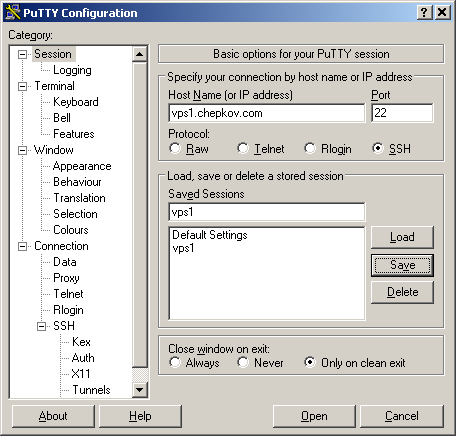The image size is (456, 436).
Task: Collapse the Terminal category node
Action: 22,86
